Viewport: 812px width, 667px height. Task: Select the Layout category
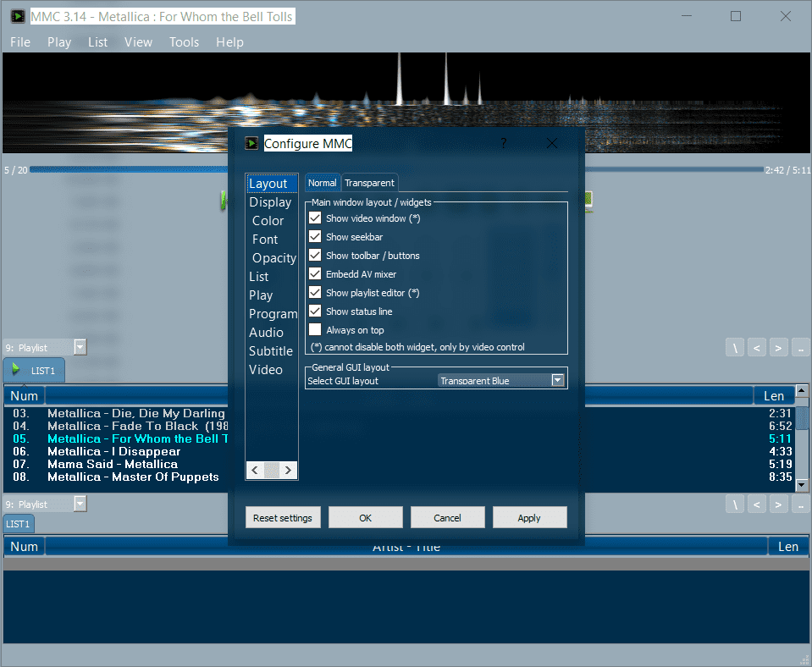coord(271,184)
